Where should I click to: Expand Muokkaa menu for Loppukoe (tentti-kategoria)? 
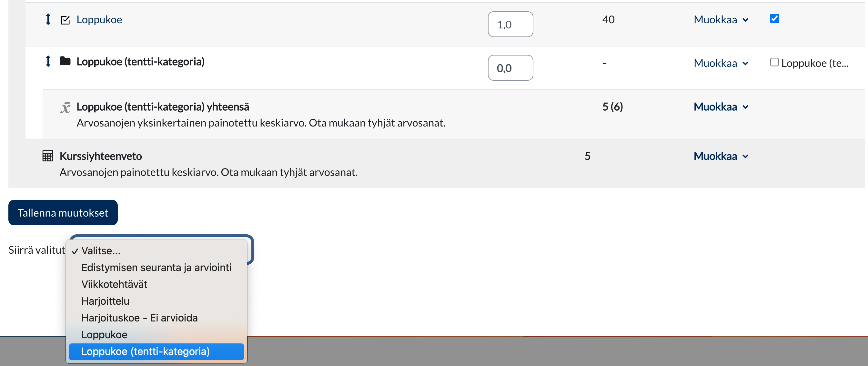[721, 63]
